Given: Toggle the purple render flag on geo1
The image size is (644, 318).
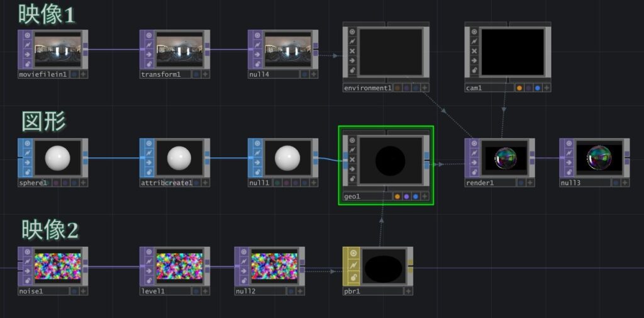Looking at the screenshot, I should click(x=406, y=196).
